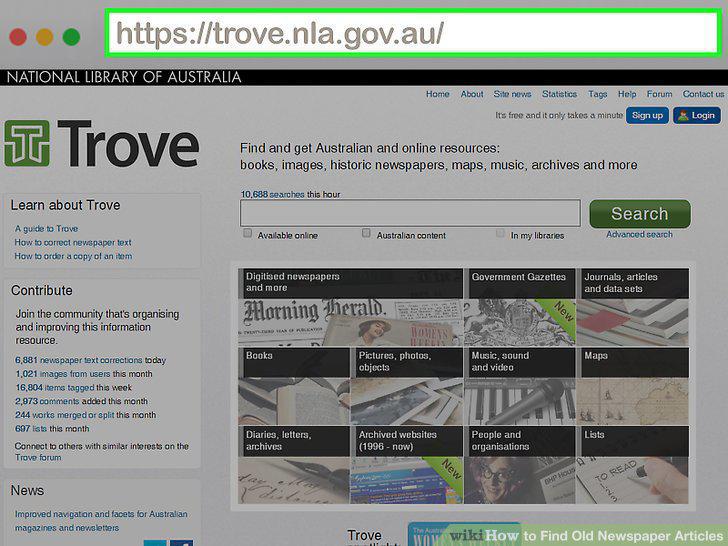Image resolution: width=728 pixels, height=546 pixels.
Task: Click into the Trove search field
Action: 410,213
